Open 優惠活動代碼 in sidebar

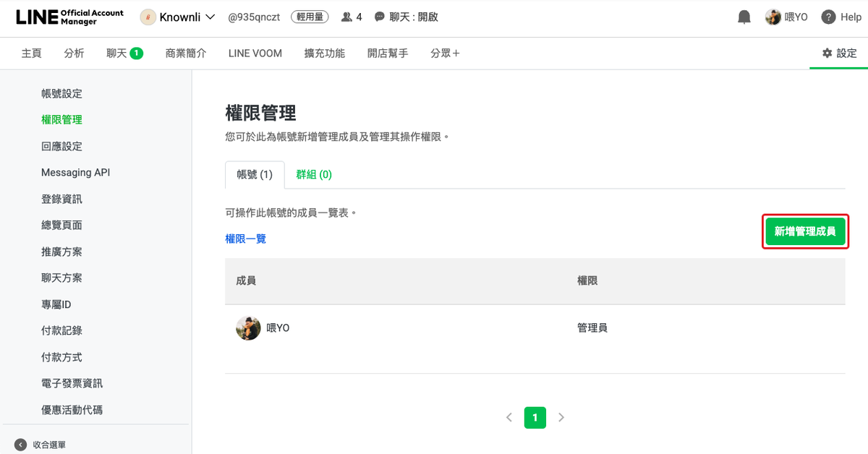pyautogui.click(x=72, y=411)
